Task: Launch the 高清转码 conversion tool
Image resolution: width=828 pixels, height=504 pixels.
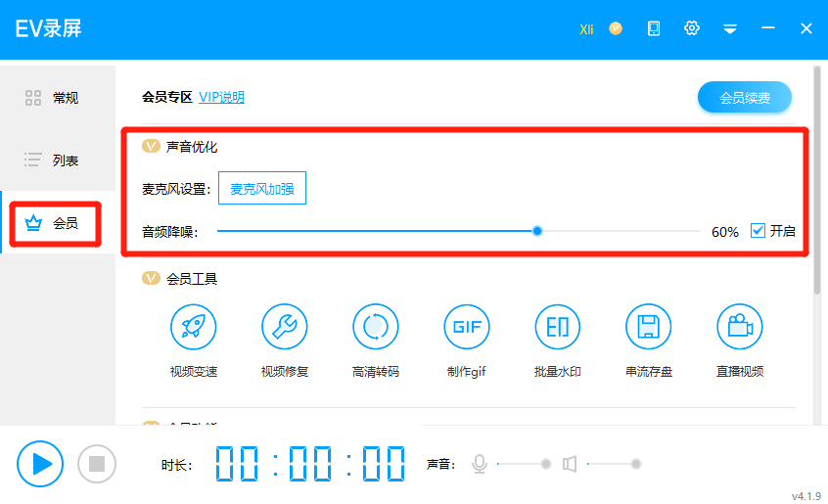Action: click(376, 328)
